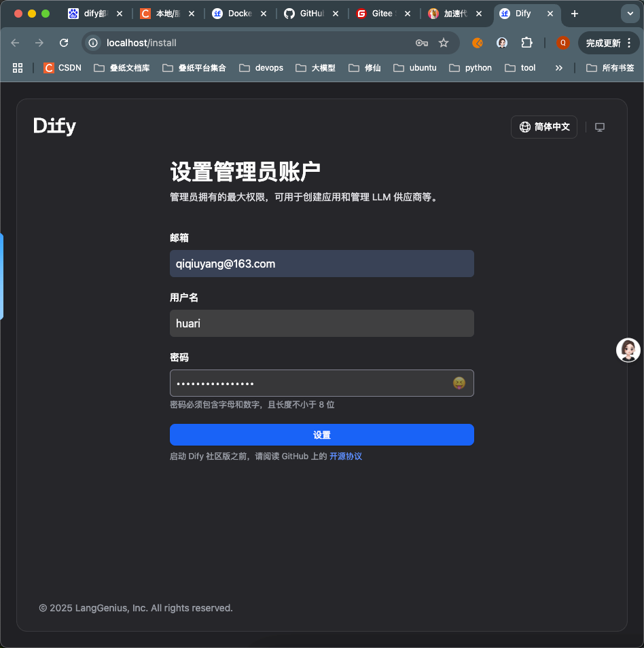
Task: Open the 叠纸平台集合 bookmark folder
Action: 194,68
